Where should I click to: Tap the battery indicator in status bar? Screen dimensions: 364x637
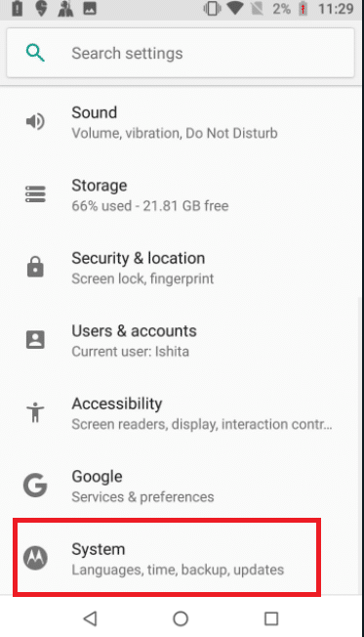click(x=303, y=9)
